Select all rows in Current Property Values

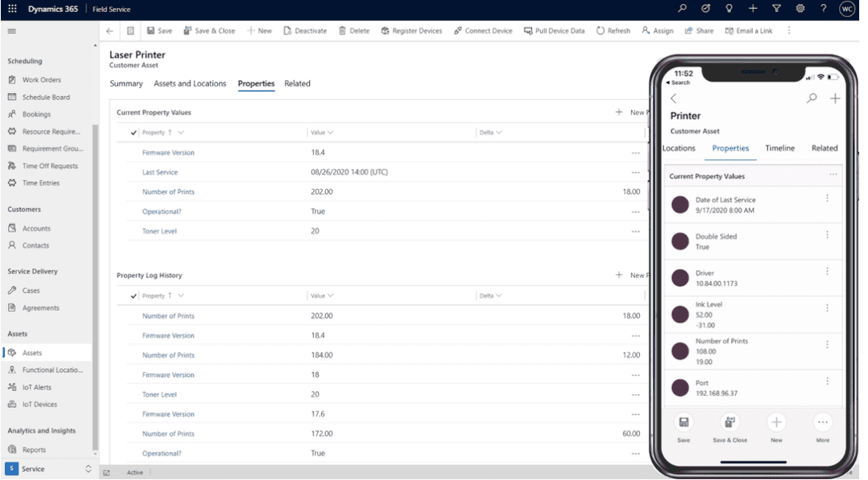[x=133, y=133]
